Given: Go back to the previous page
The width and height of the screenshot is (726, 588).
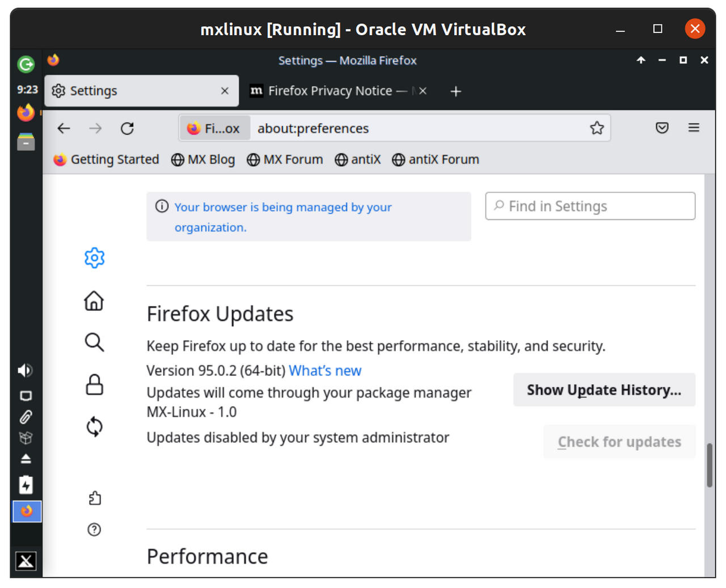Looking at the screenshot, I should click(x=64, y=129).
